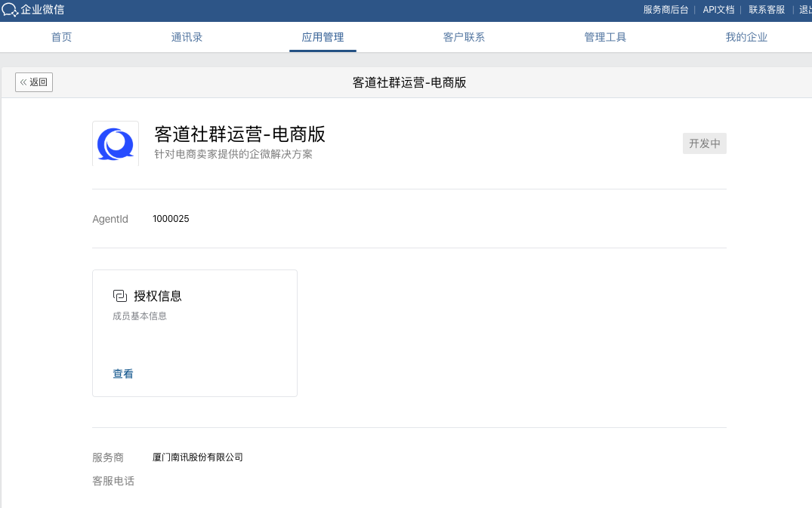The height and width of the screenshot is (508, 812).
Task: Open the 我的企业 tab
Action: [x=746, y=37]
